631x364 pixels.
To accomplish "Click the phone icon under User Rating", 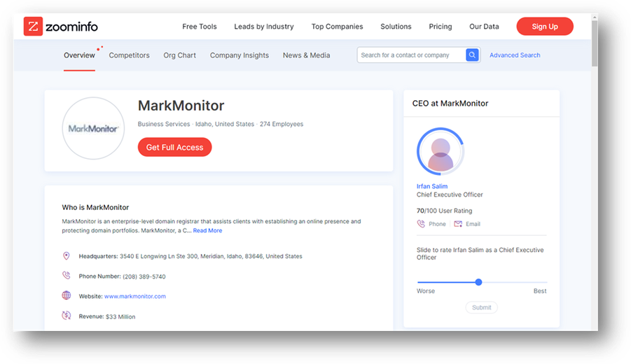I will click(421, 223).
